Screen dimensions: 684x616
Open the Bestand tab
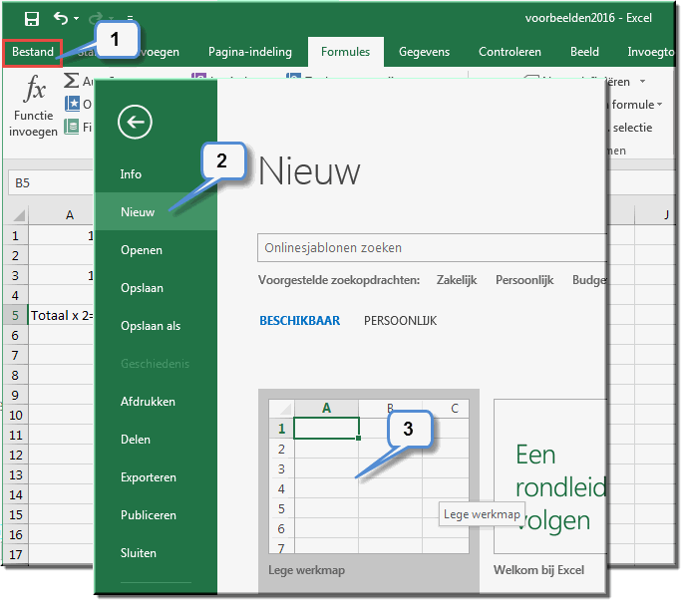(33, 52)
